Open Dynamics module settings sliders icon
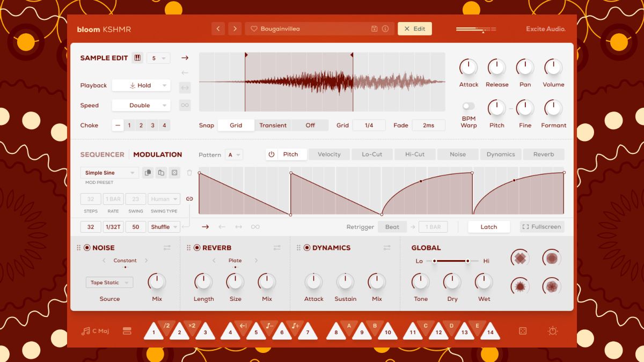The width and height of the screenshot is (644, 362). tap(387, 248)
